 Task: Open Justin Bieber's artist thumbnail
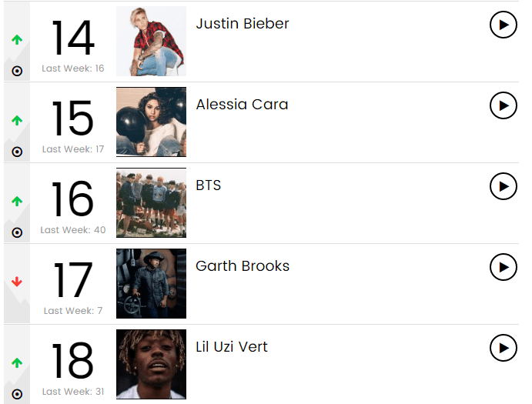point(151,42)
